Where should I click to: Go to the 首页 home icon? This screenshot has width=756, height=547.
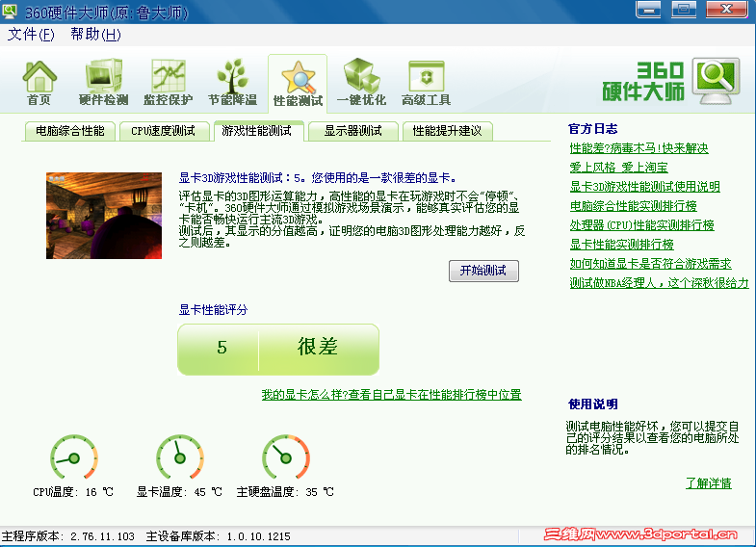point(39,83)
